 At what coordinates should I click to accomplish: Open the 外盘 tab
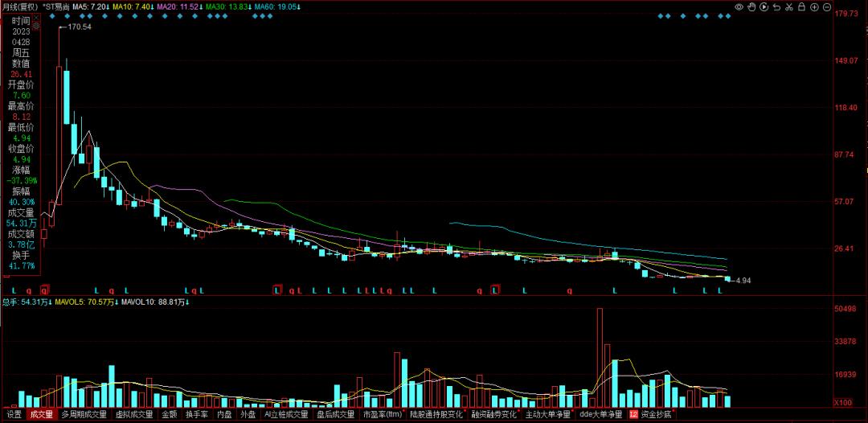[248, 414]
